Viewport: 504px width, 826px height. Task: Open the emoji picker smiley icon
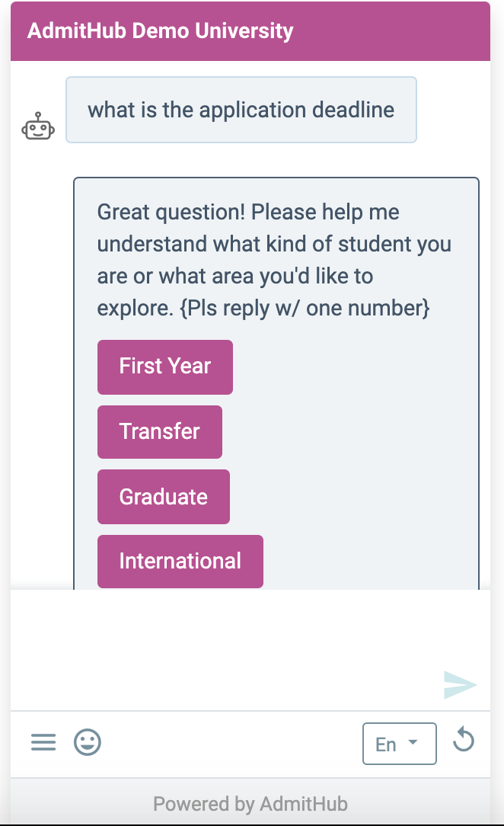pos(88,742)
